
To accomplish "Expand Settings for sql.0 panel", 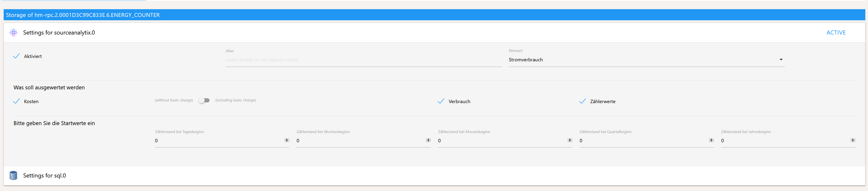I will coord(434,176).
